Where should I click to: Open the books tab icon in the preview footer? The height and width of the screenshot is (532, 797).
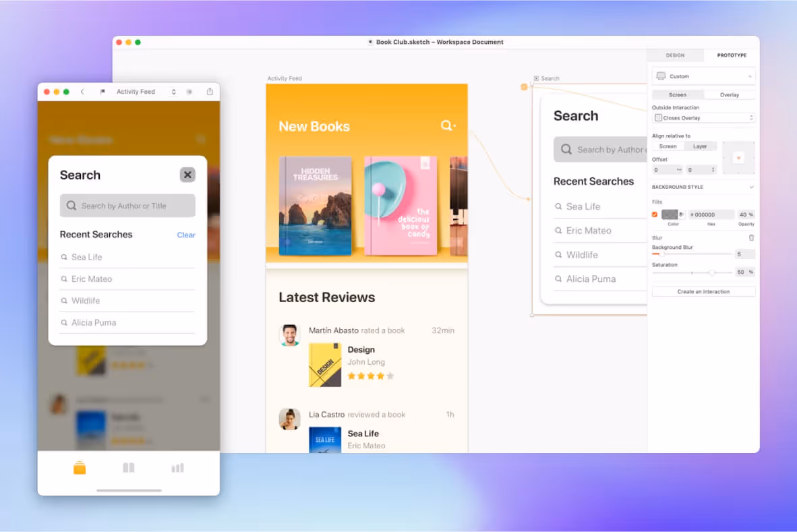[x=128, y=467]
